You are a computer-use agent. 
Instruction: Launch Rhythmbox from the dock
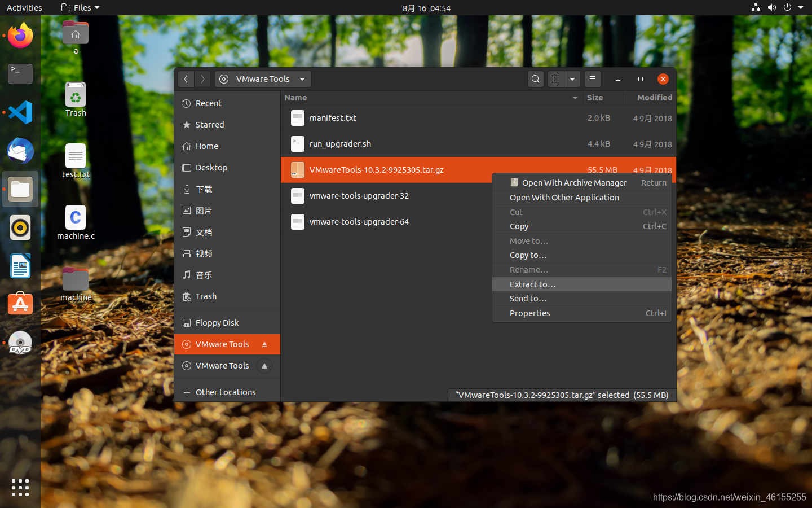coord(20,227)
